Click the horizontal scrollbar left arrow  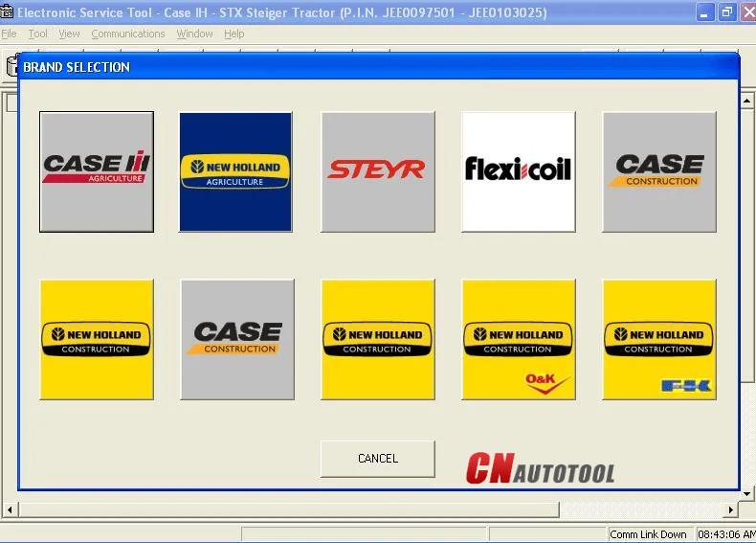10,509
